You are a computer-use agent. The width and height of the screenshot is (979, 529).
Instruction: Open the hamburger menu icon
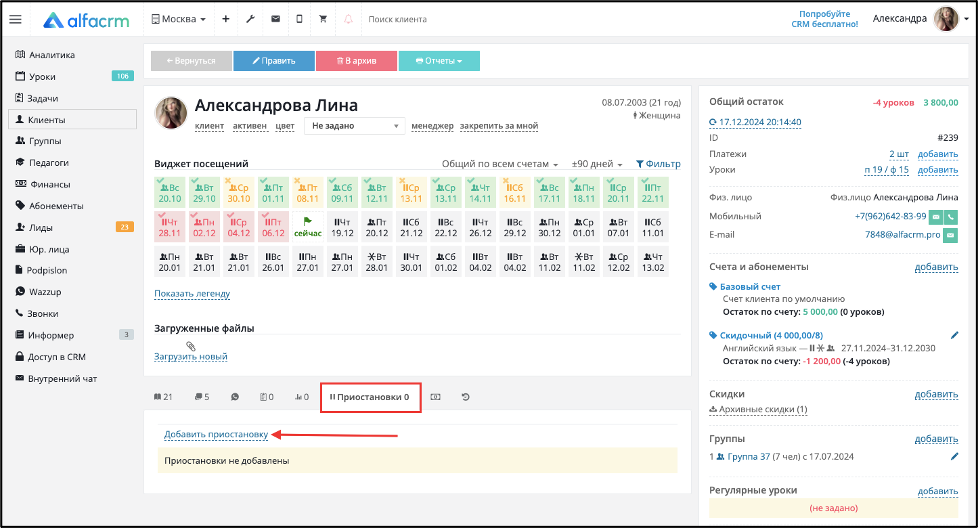[16, 19]
